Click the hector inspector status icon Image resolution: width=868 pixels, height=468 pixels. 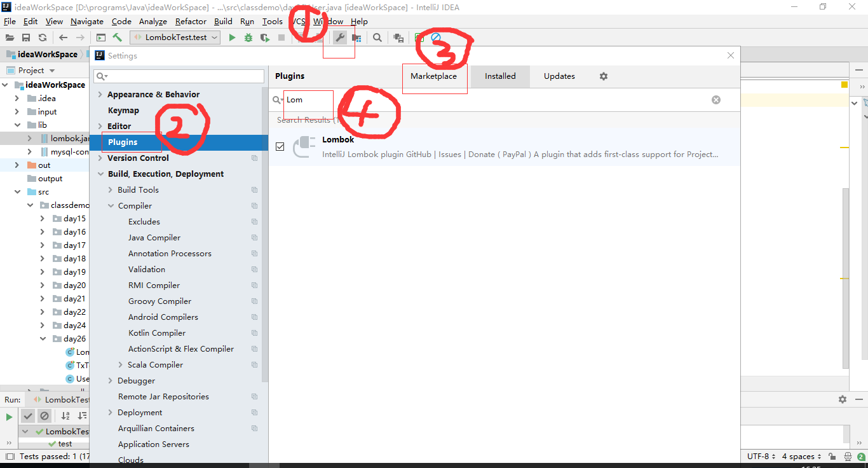coord(848,457)
